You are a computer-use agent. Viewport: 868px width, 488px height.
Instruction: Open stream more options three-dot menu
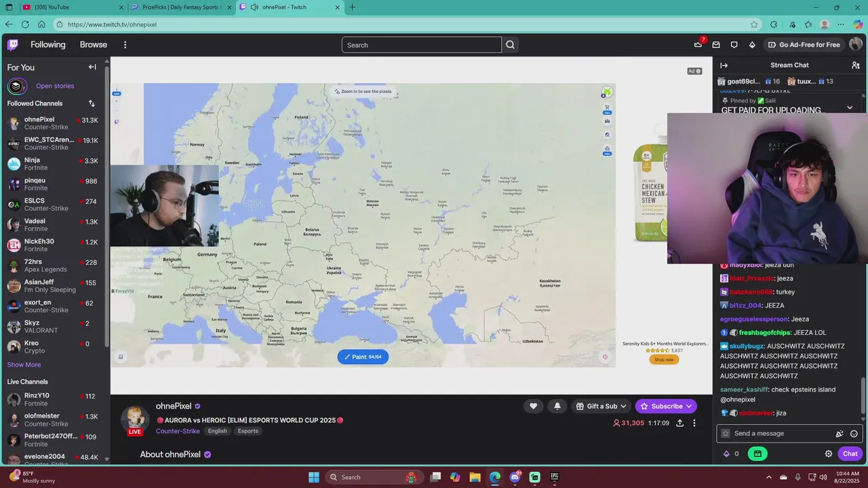click(x=694, y=423)
